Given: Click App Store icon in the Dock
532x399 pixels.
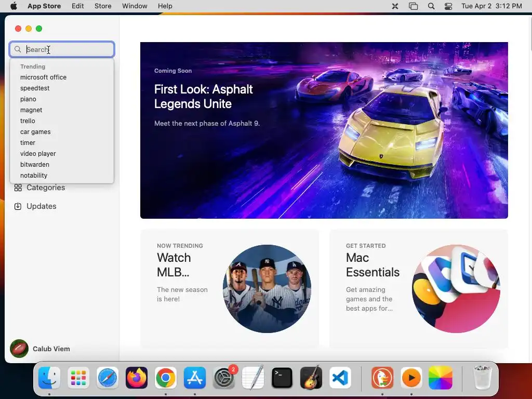Looking at the screenshot, I should coord(195,378).
